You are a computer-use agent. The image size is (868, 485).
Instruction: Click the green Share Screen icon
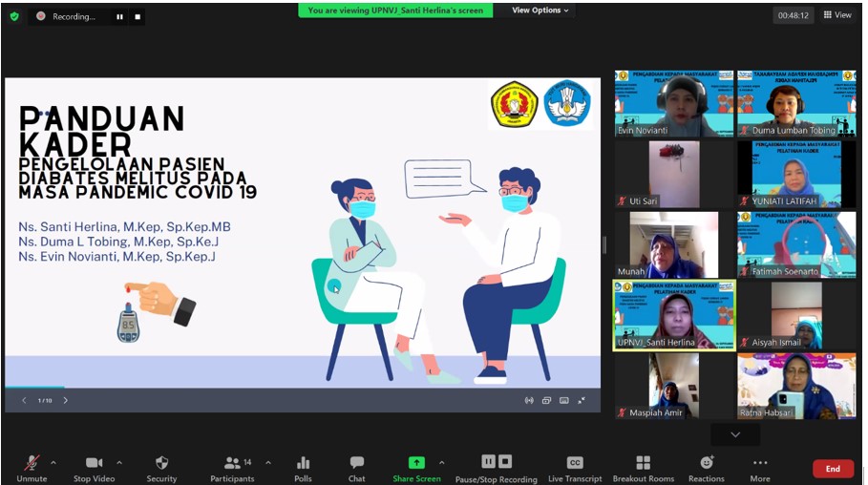(x=416, y=463)
